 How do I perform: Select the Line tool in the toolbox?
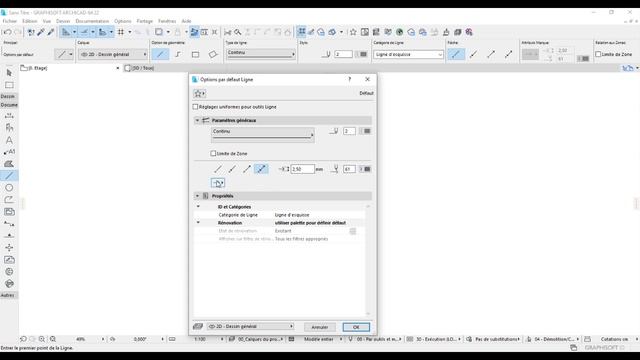pos(9,176)
